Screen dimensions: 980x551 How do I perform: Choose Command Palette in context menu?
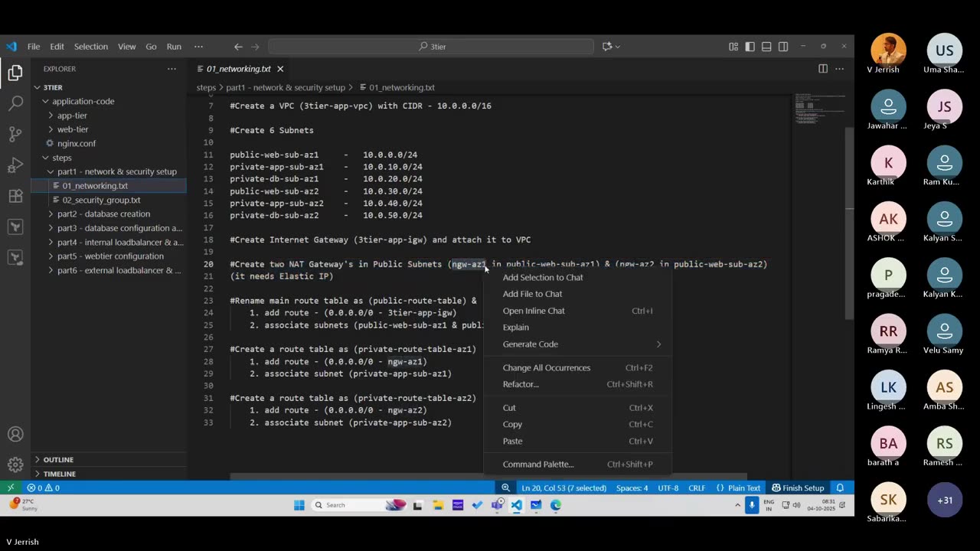tap(578, 464)
